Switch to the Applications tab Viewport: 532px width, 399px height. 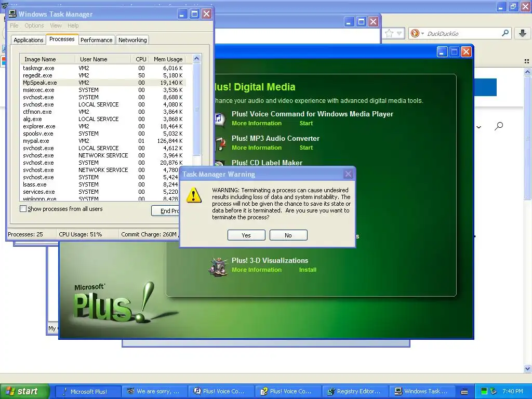(29, 39)
